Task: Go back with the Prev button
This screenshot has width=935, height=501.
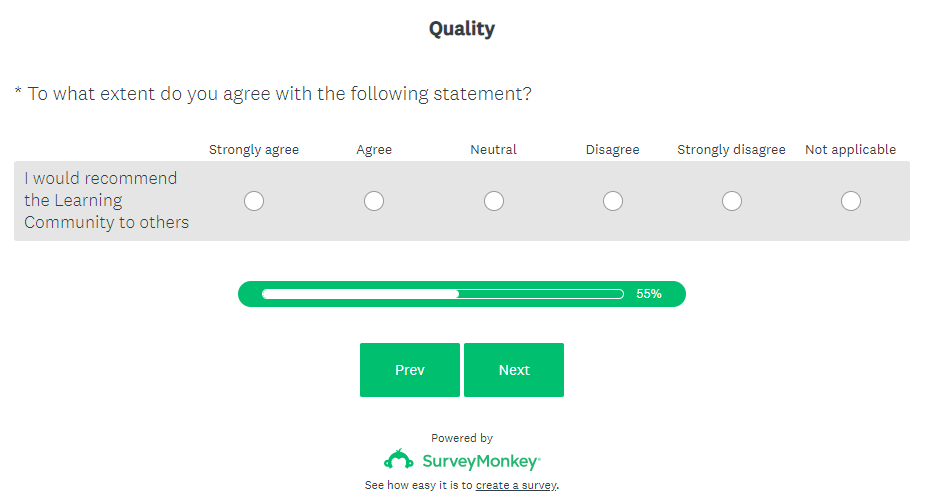Action: coord(410,370)
